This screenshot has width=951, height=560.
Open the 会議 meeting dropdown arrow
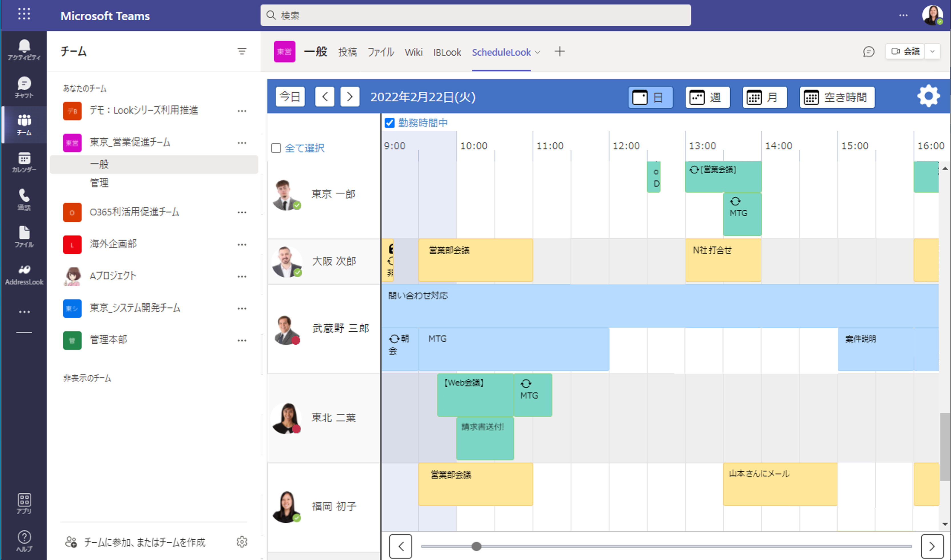(932, 52)
